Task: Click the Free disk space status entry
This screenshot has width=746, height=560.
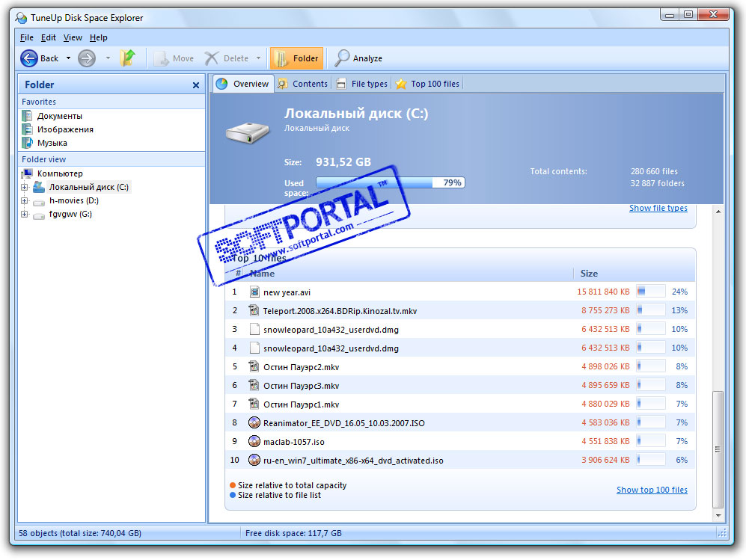Action: [x=293, y=533]
